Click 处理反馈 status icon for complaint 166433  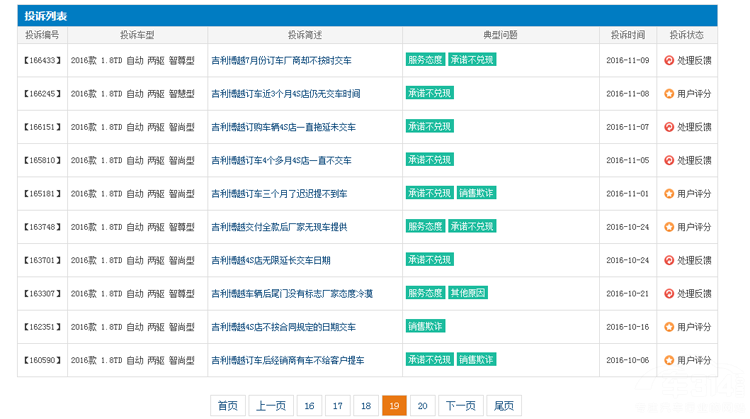(669, 60)
